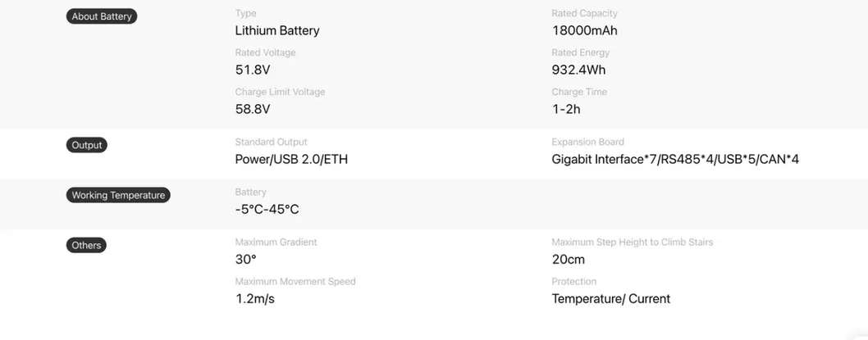Click the About Battery section tag
The image size is (868, 340).
click(x=102, y=16)
